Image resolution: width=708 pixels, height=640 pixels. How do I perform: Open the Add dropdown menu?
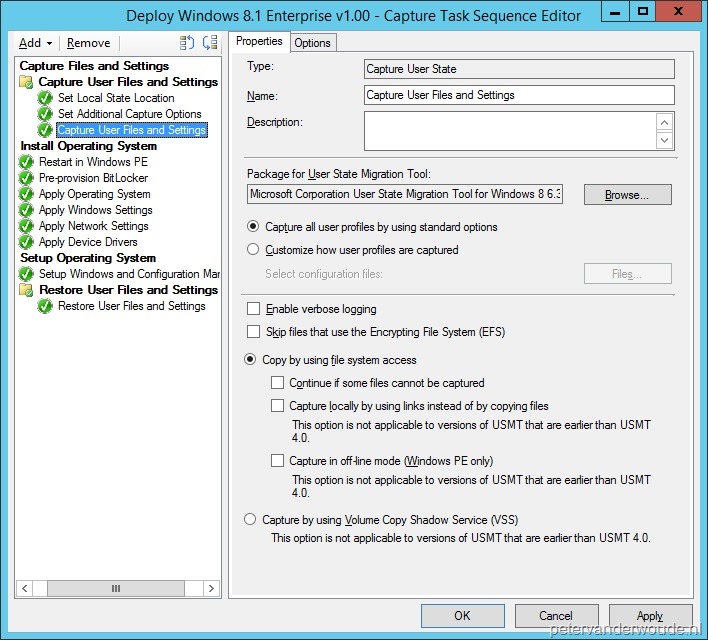click(36, 43)
